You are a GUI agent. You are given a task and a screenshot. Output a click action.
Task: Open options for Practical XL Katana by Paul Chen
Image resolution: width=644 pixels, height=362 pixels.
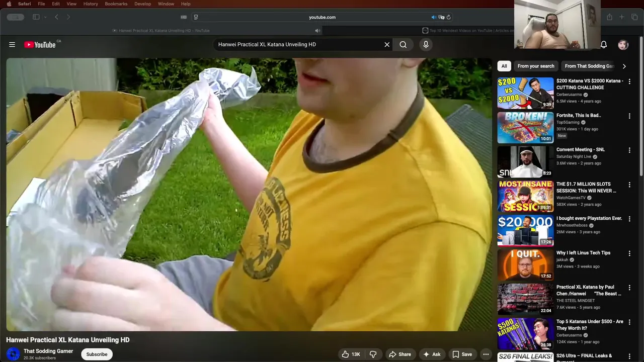point(629,287)
